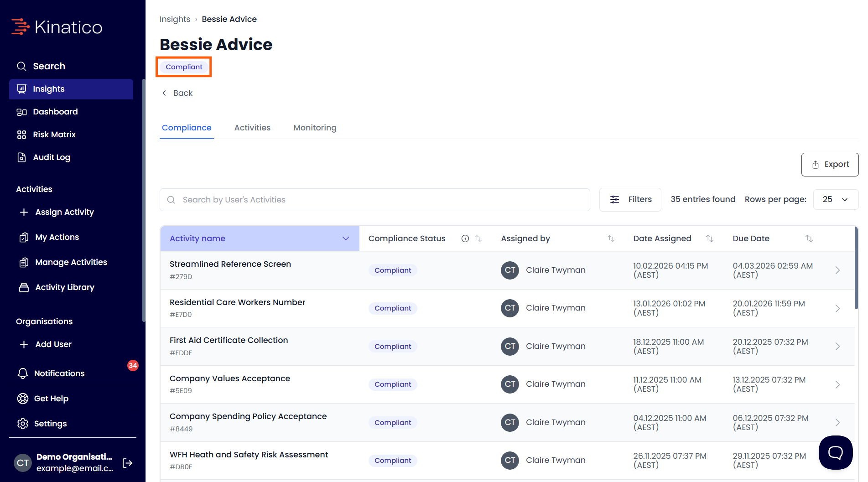The width and height of the screenshot is (868, 482).
Task: Export the compliance table
Action: [830, 165]
